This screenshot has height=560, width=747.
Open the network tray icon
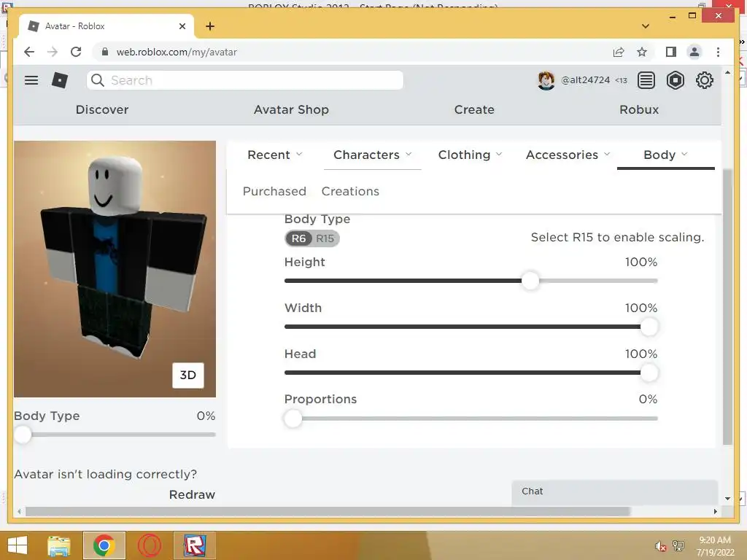pos(678,545)
